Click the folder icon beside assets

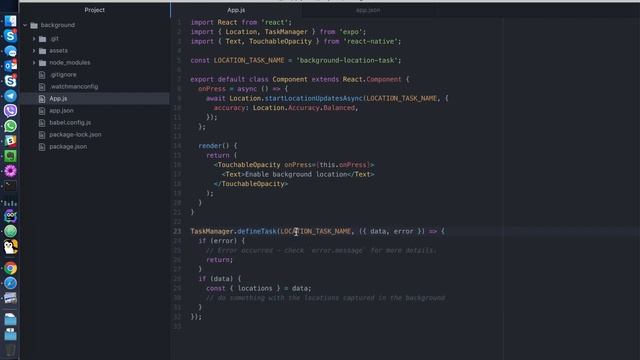pos(42,51)
